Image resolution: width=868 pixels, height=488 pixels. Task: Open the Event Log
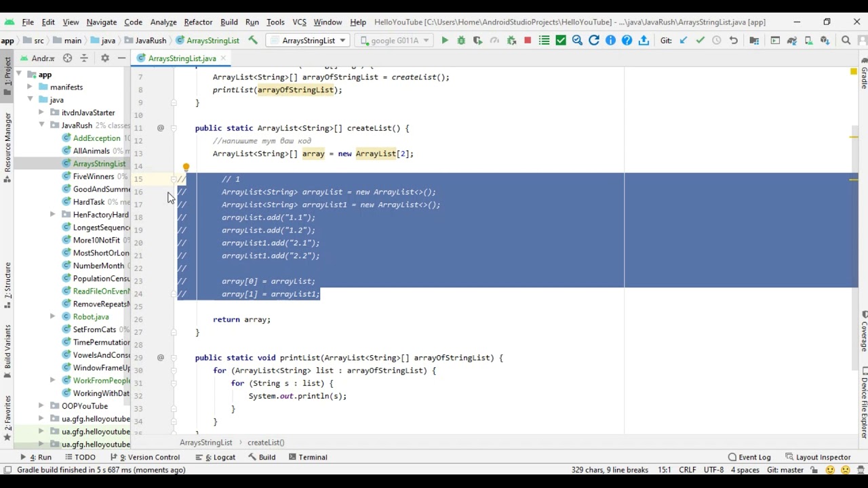(x=749, y=457)
